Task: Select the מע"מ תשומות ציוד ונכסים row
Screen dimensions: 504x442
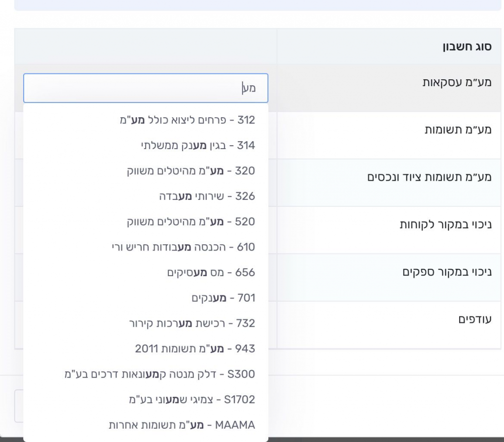Action: (429, 177)
